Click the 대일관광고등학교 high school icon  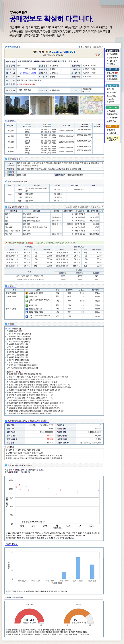coord(27,309)
